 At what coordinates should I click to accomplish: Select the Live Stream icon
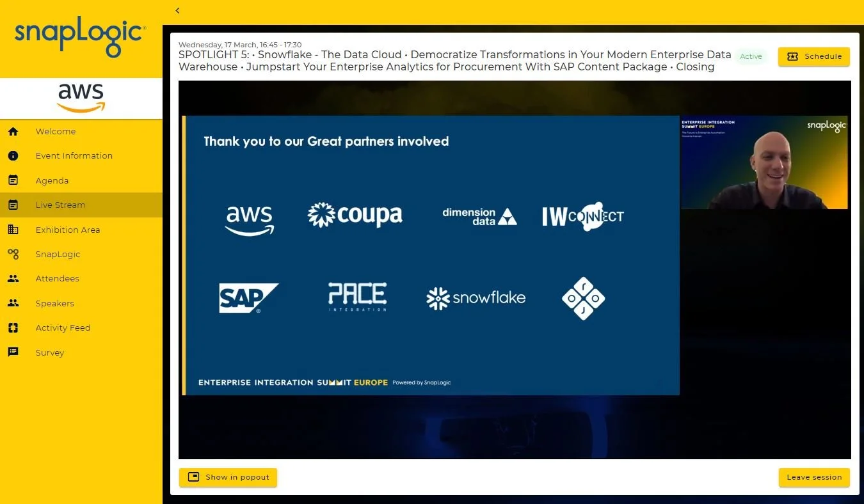[13, 205]
